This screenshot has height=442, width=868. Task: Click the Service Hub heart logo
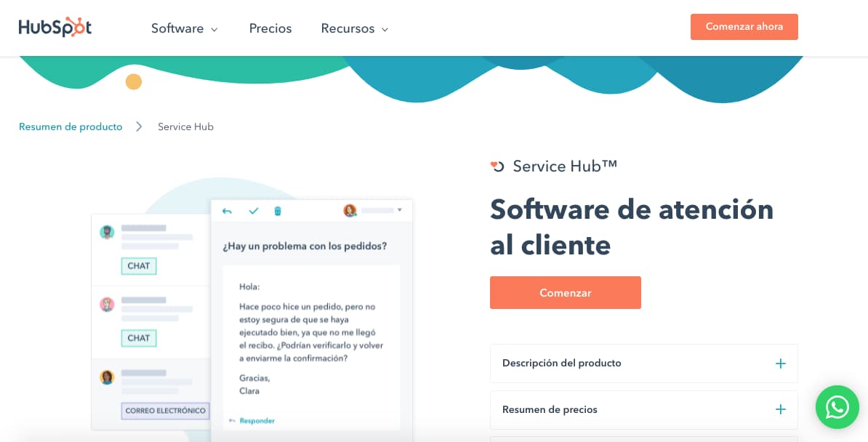496,166
